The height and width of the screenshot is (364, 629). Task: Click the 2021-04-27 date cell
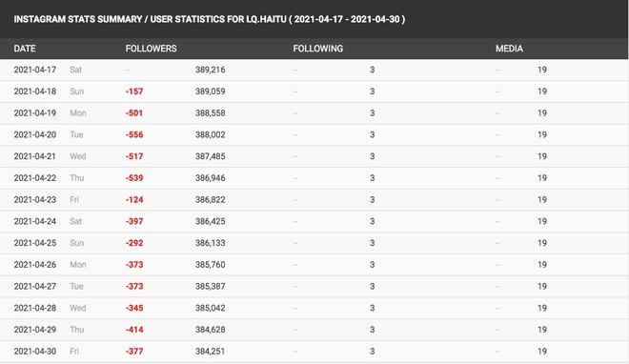coord(35,286)
